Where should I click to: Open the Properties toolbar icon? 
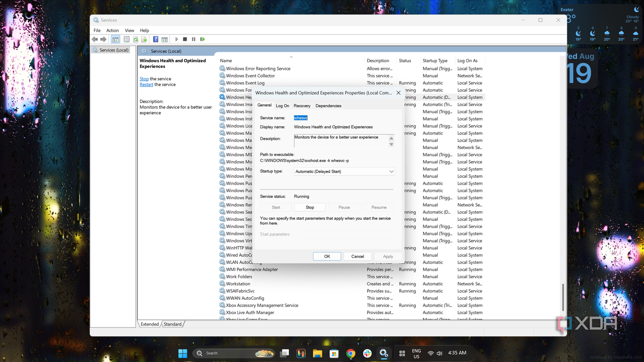[127, 40]
